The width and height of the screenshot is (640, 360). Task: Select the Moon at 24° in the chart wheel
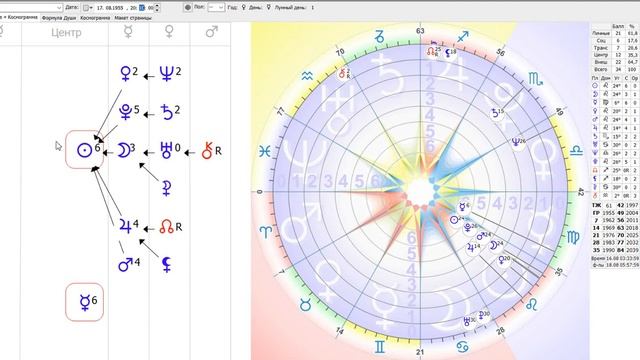coord(497,245)
